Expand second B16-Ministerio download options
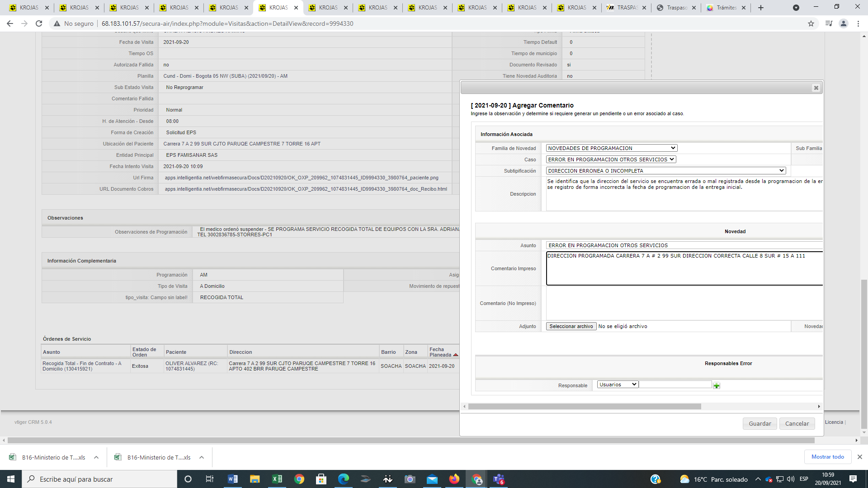 202,457
